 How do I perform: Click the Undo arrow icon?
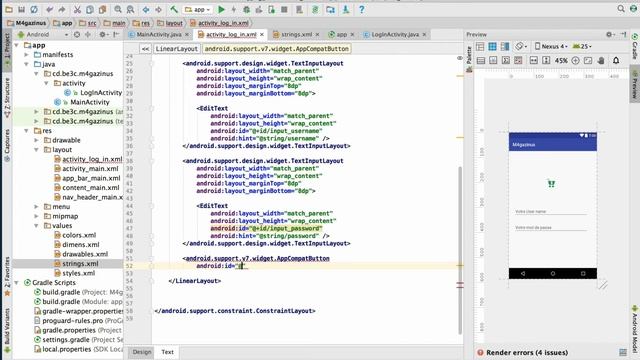49,9
